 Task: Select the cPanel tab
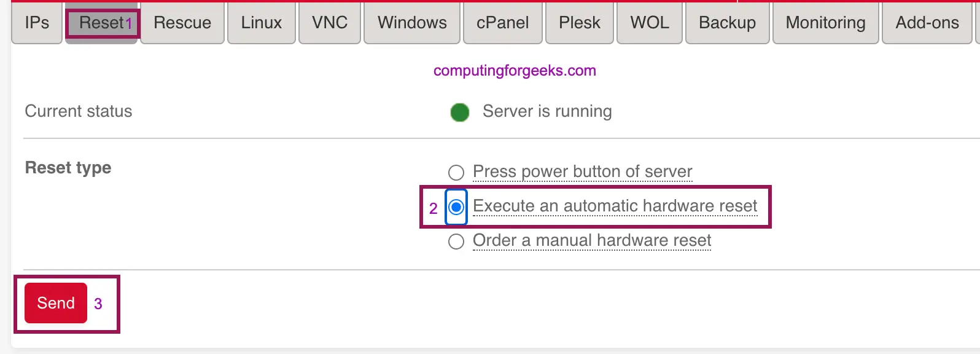coord(502,23)
